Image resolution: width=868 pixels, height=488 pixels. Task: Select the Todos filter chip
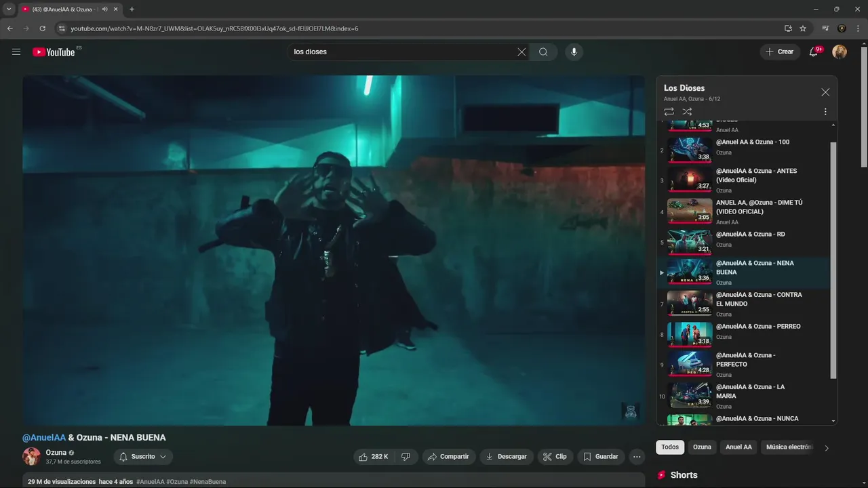pos(670,447)
